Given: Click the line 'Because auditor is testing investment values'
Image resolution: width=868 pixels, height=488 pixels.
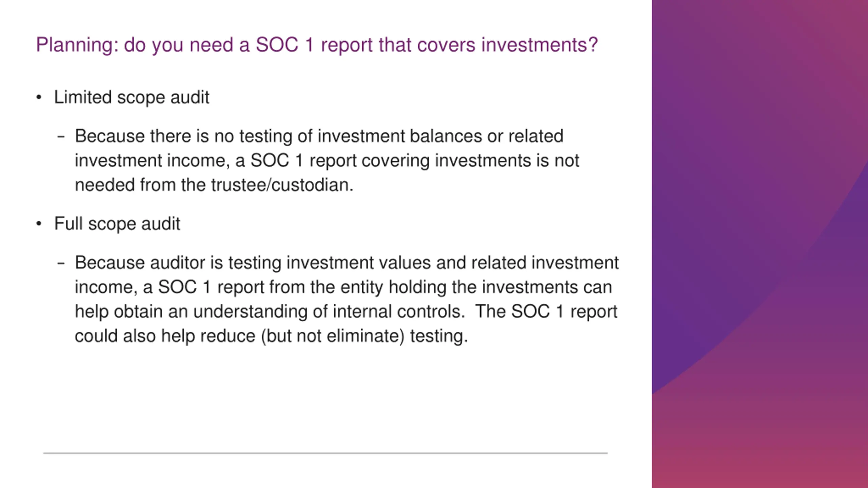Looking at the screenshot, I should point(347,263).
